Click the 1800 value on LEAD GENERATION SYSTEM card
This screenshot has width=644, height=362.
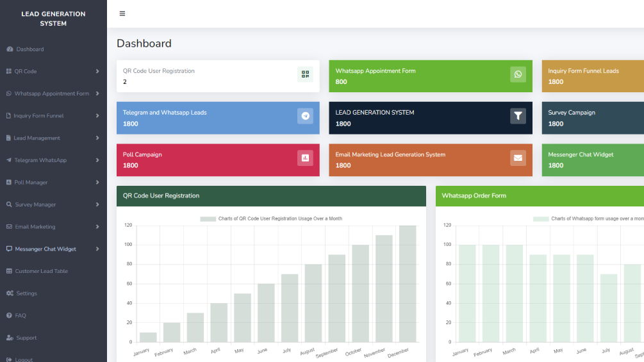[x=343, y=124]
